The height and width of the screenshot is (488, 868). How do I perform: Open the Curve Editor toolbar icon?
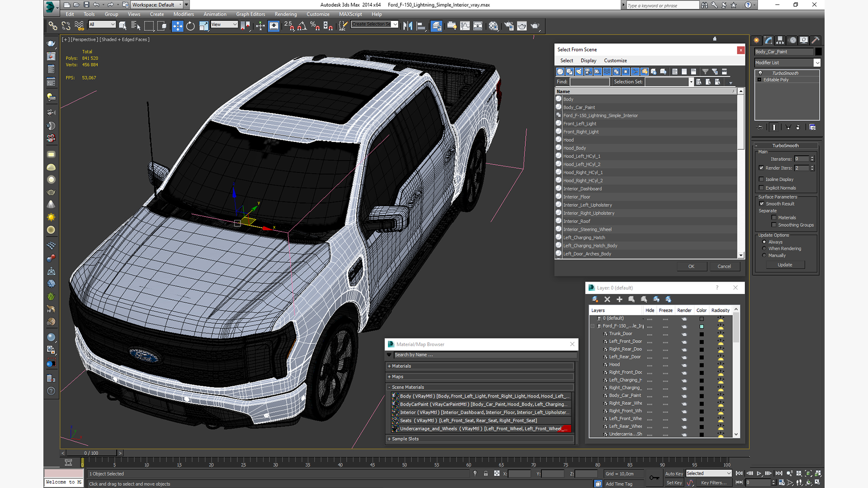click(x=465, y=26)
